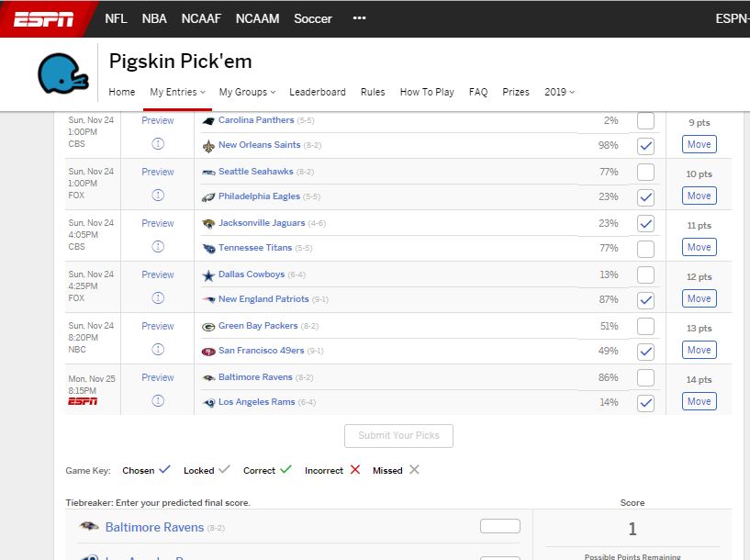Screen dimensions: 750x560
Task: Click the Green Bay Packers team logo
Action: pos(208,327)
